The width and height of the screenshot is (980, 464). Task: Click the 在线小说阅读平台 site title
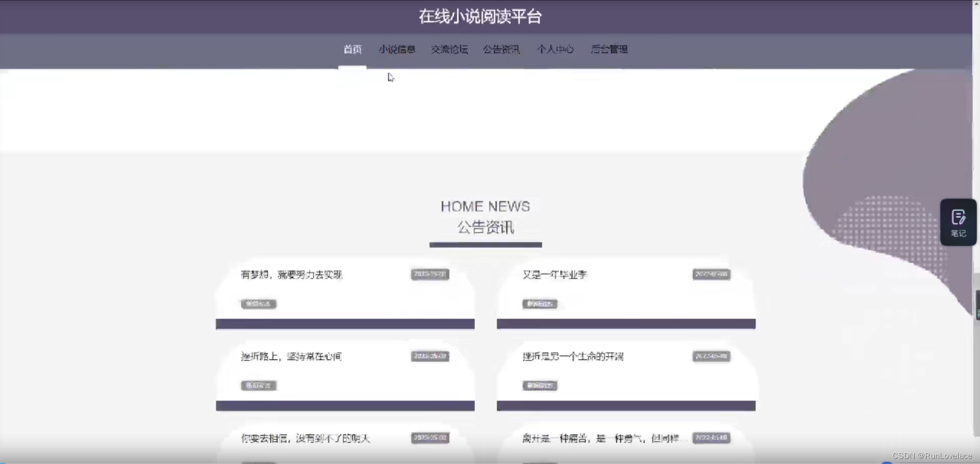[480, 16]
